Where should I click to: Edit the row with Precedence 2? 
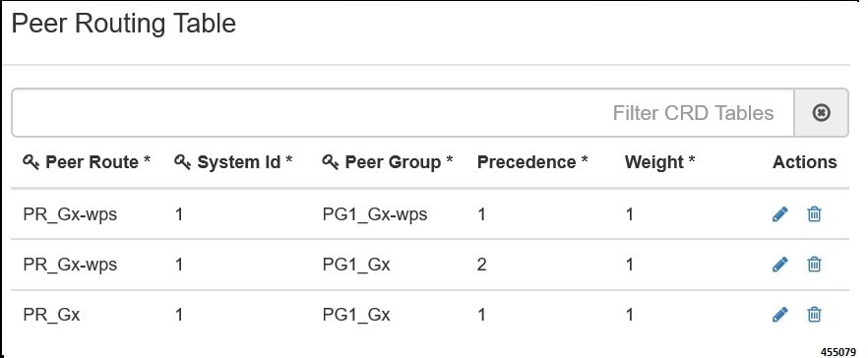click(779, 265)
